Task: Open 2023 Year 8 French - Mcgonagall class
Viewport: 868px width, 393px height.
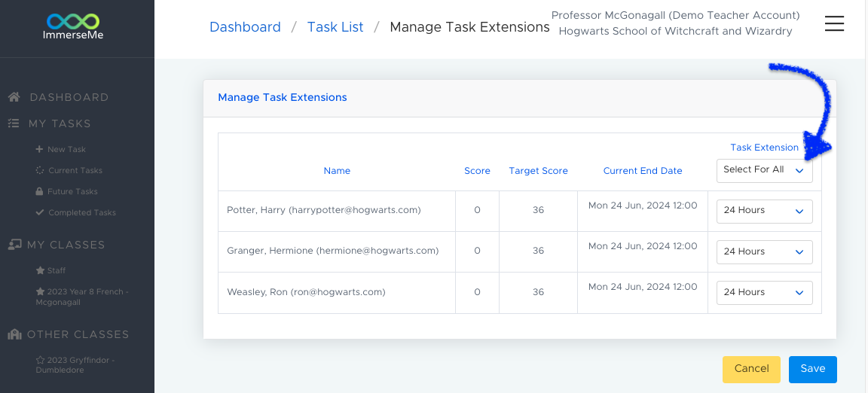Action: point(82,297)
